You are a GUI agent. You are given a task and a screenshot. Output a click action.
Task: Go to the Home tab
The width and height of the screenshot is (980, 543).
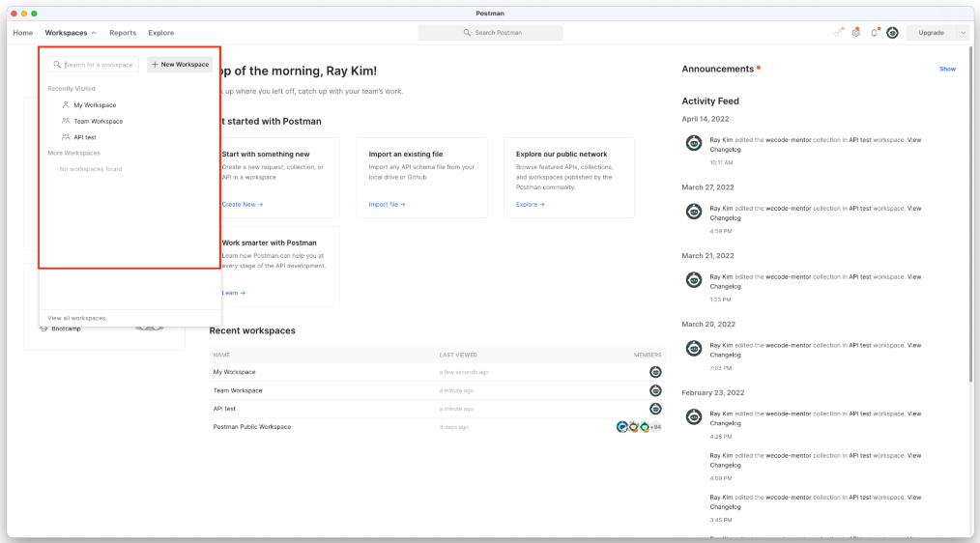[x=23, y=33]
